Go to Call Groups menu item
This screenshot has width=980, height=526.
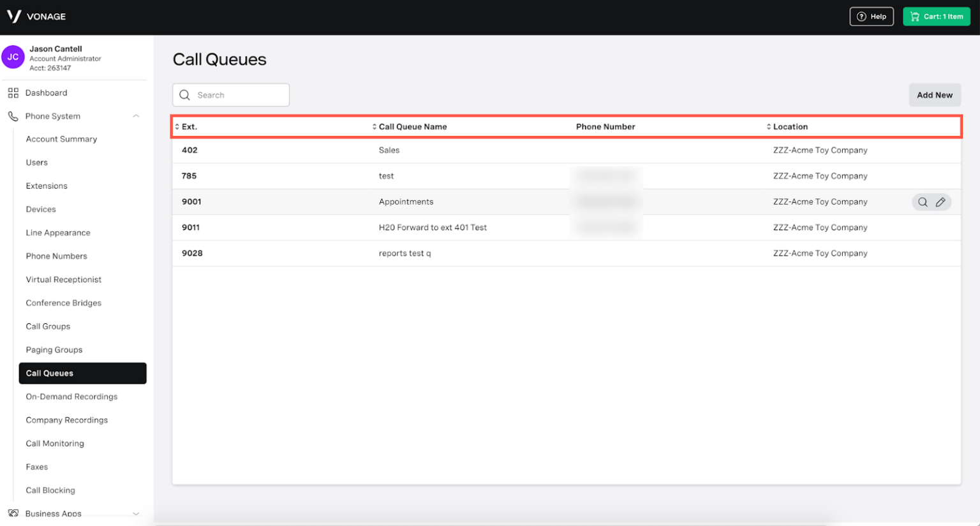[48, 326]
